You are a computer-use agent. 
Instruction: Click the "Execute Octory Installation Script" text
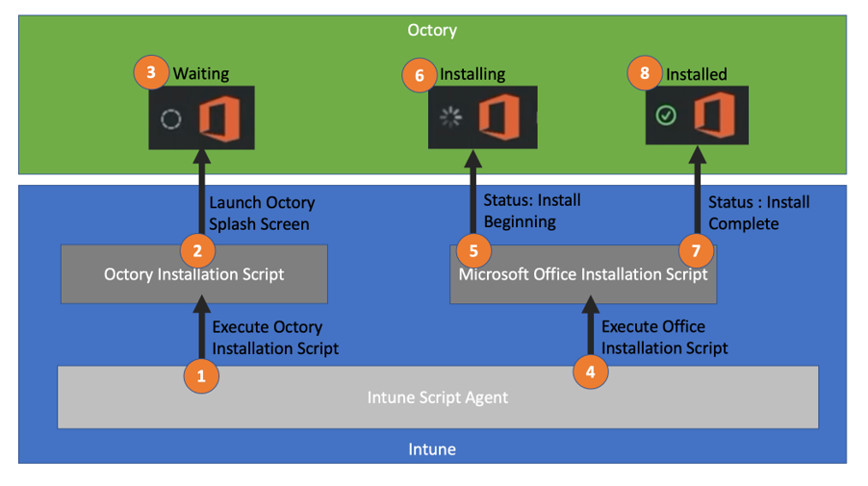tap(275, 338)
